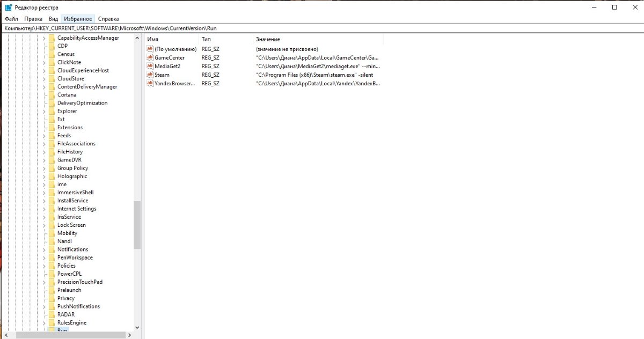This screenshot has height=339, width=644.
Task: Click the Nandl folder icon
Action: [52, 241]
